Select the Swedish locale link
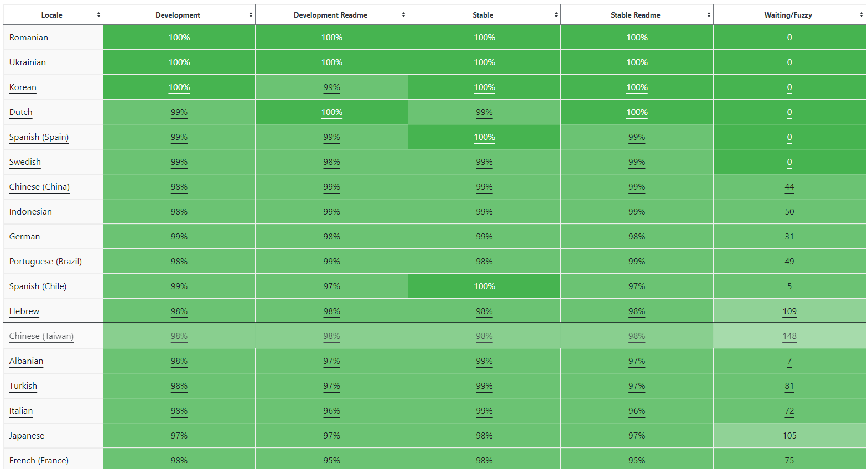The image size is (868, 469). click(25, 162)
